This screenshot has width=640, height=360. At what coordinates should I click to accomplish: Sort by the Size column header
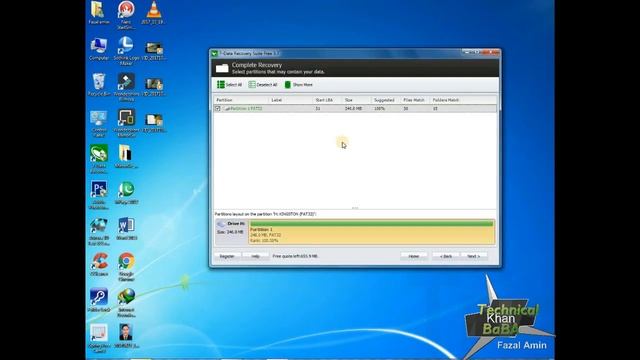(x=356, y=100)
